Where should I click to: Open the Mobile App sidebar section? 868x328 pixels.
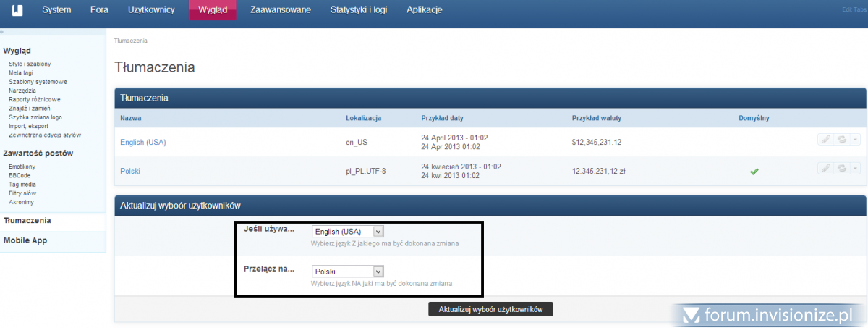pos(25,240)
